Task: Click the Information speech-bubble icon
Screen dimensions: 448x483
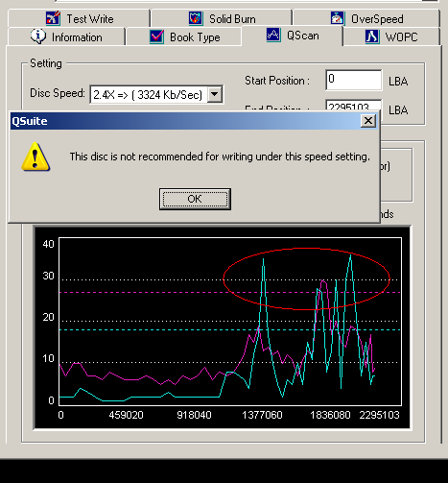Action: (x=38, y=36)
